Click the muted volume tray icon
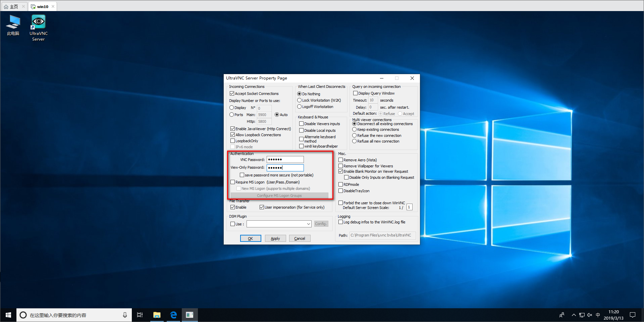 click(x=590, y=315)
